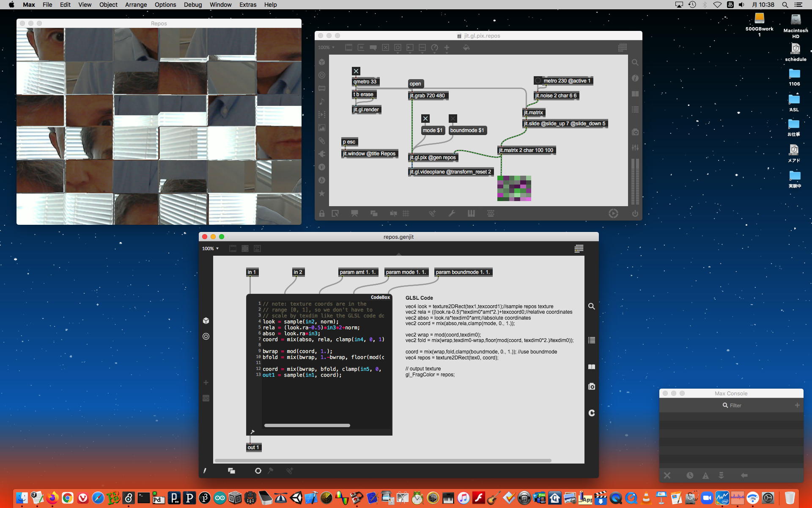Open the 100% zoom dropdown in repos.genjit
The image size is (812, 508).
(210, 248)
